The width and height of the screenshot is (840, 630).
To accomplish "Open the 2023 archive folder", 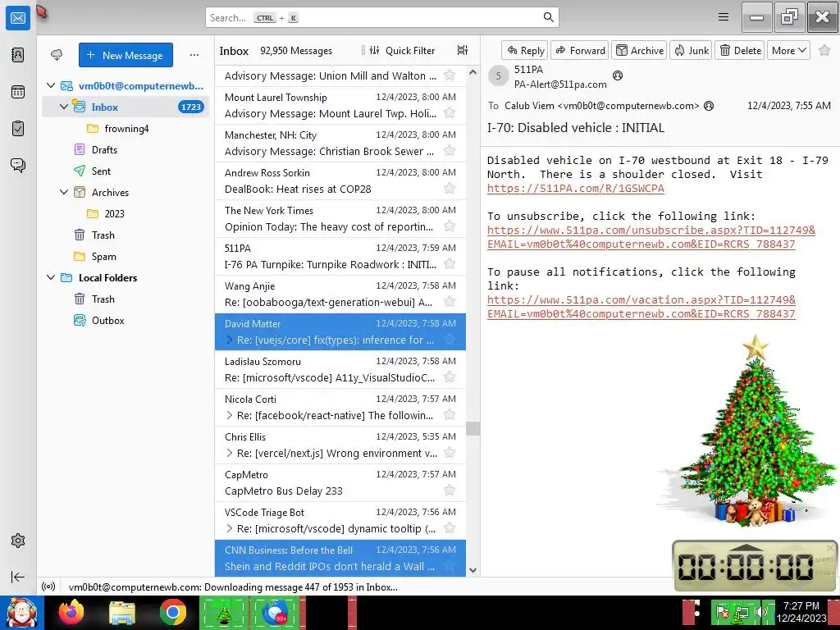I will coord(126,213).
